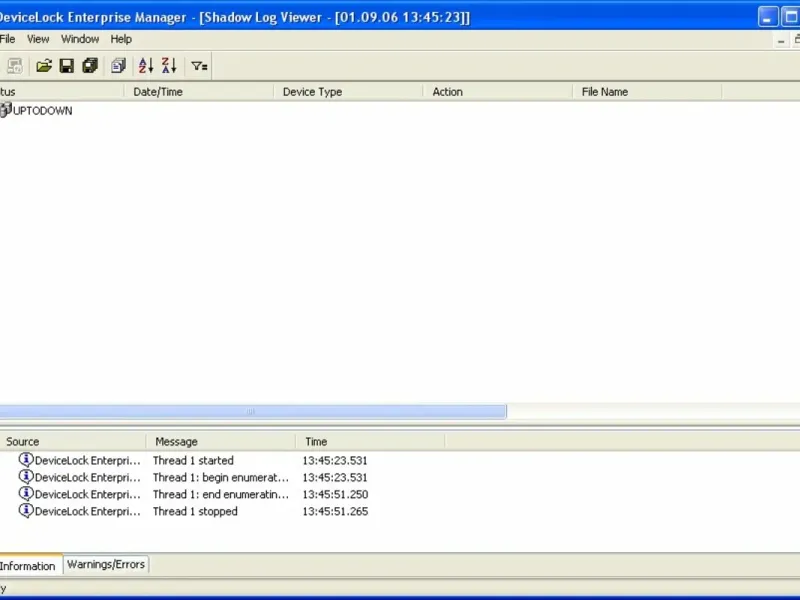Select the UPTODOWN computer row text

(43, 111)
